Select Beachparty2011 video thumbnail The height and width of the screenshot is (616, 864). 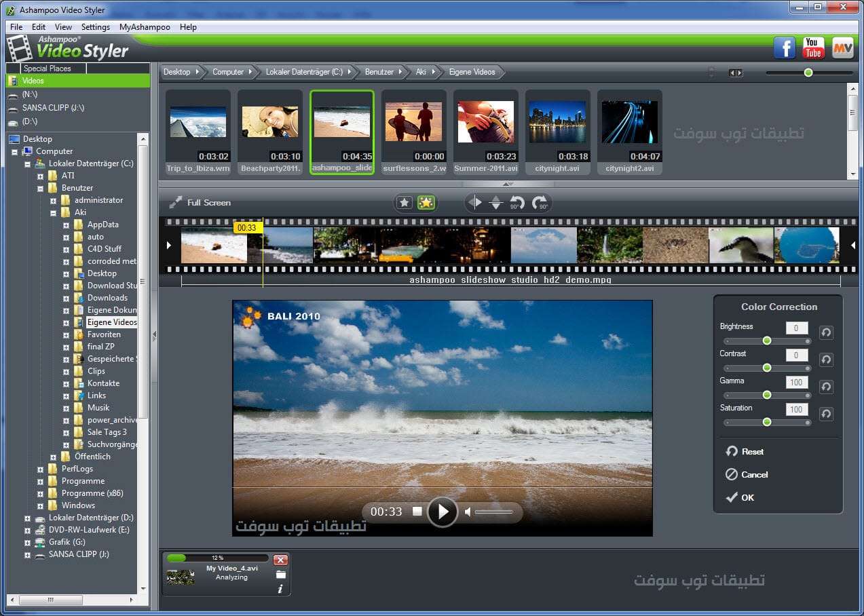click(270, 132)
